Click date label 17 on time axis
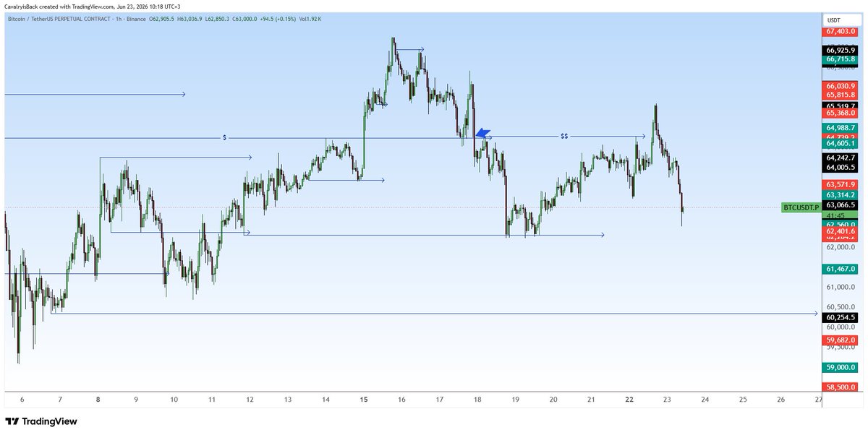Viewport: 868px width, 435px height. [440, 399]
